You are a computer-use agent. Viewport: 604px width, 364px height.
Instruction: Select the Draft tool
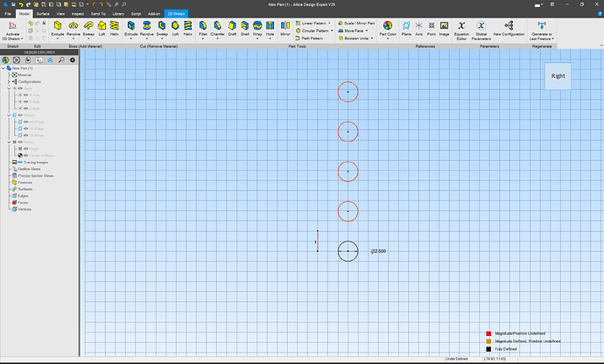(x=232, y=29)
